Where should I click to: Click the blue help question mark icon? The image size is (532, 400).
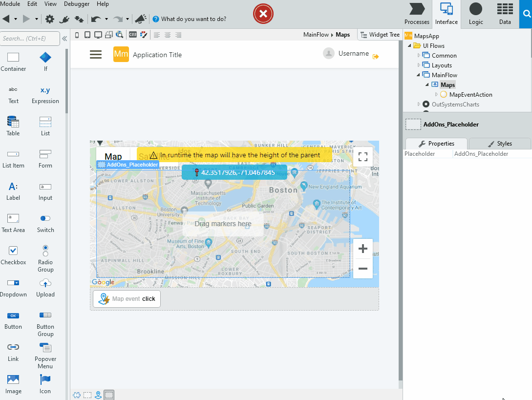tap(156, 19)
